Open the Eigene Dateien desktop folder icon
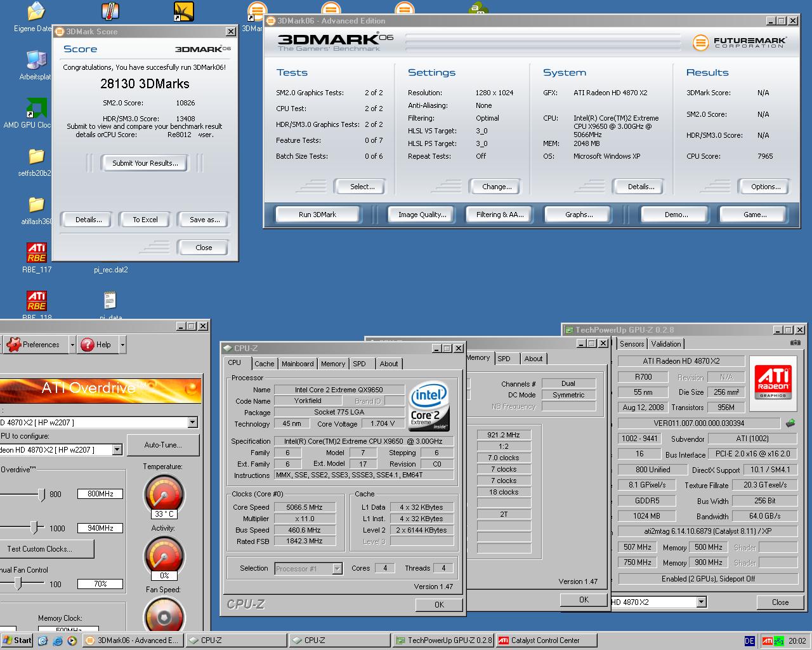 36,11
